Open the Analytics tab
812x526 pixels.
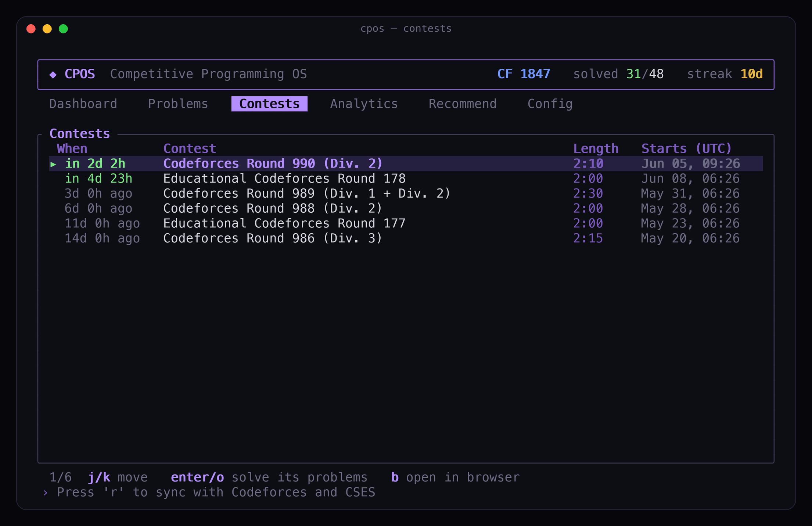point(364,104)
